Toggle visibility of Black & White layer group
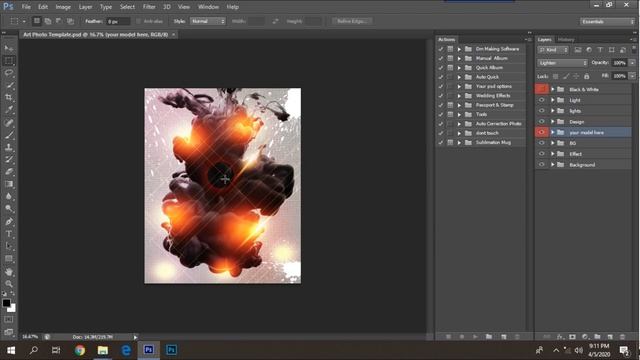640x360 pixels. pos(542,89)
